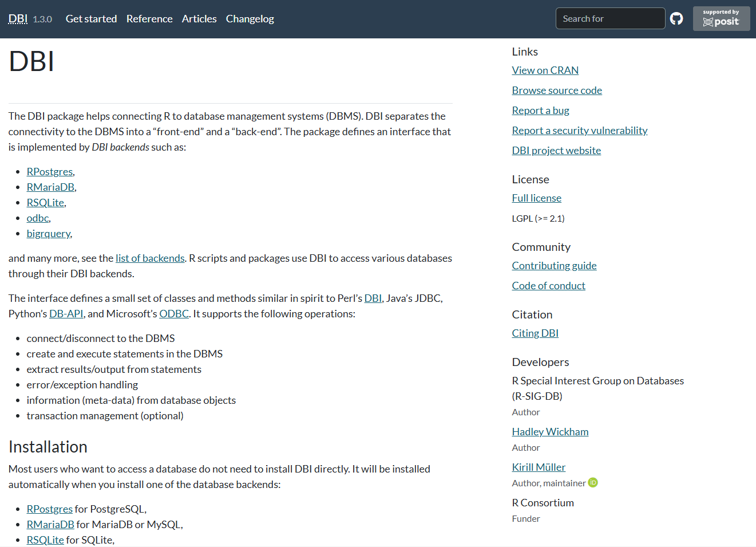The height and width of the screenshot is (547, 756).
Task: Click 'error/exception handling' list item
Action: (x=82, y=385)
